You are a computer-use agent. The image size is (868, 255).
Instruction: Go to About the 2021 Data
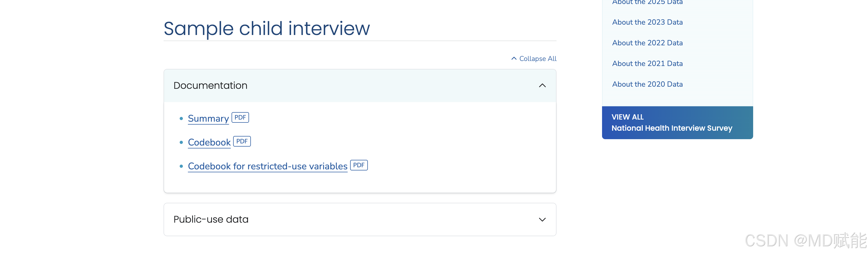click(x=647, y=63)
